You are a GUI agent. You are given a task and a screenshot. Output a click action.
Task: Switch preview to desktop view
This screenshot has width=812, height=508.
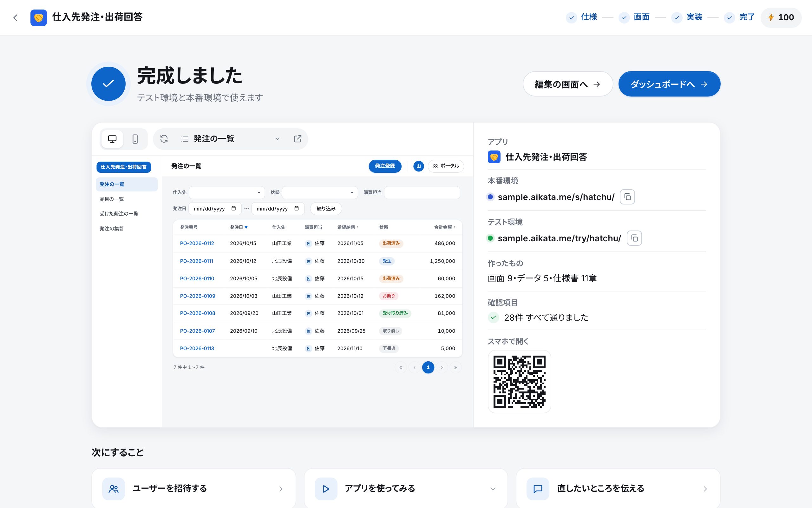(x=112, y=139)
